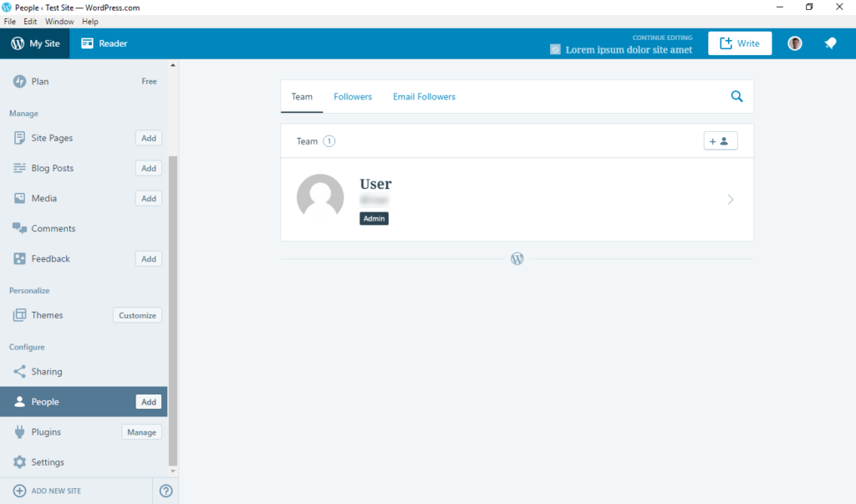Open help via the question mark icon

click(x=166, y=491)
